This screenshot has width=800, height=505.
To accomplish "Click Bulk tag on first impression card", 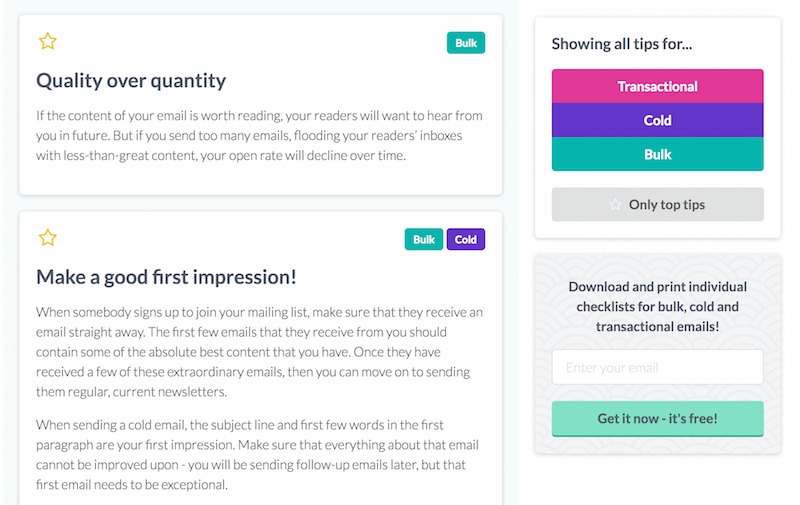I will pyautogui.click(x=423, y=239).
